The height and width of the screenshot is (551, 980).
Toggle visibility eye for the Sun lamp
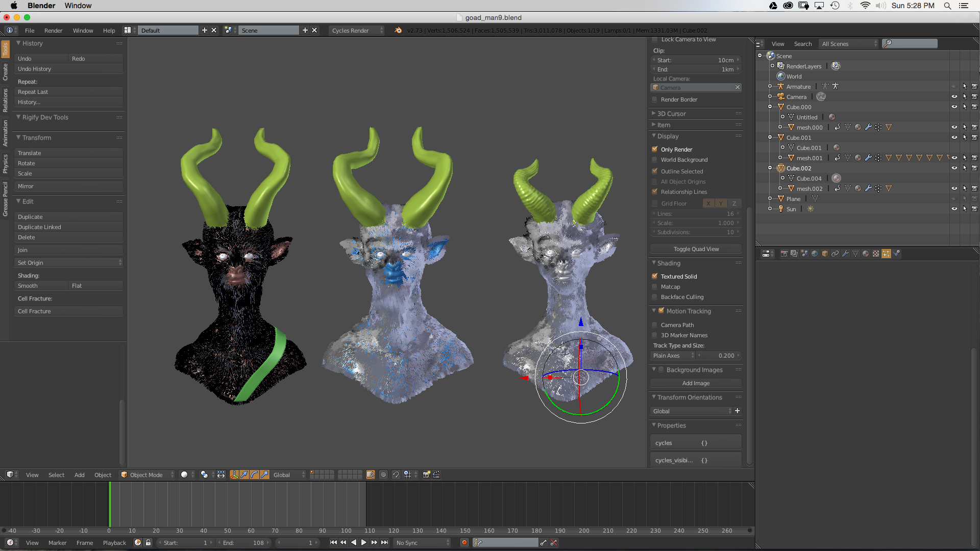[x=954, y=209]
